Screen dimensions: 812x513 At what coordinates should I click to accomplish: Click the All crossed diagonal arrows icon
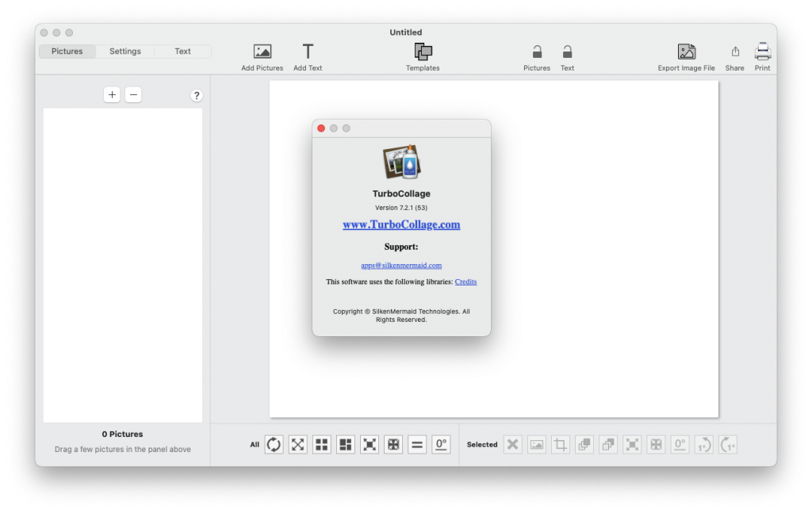(x=298, y=444)
